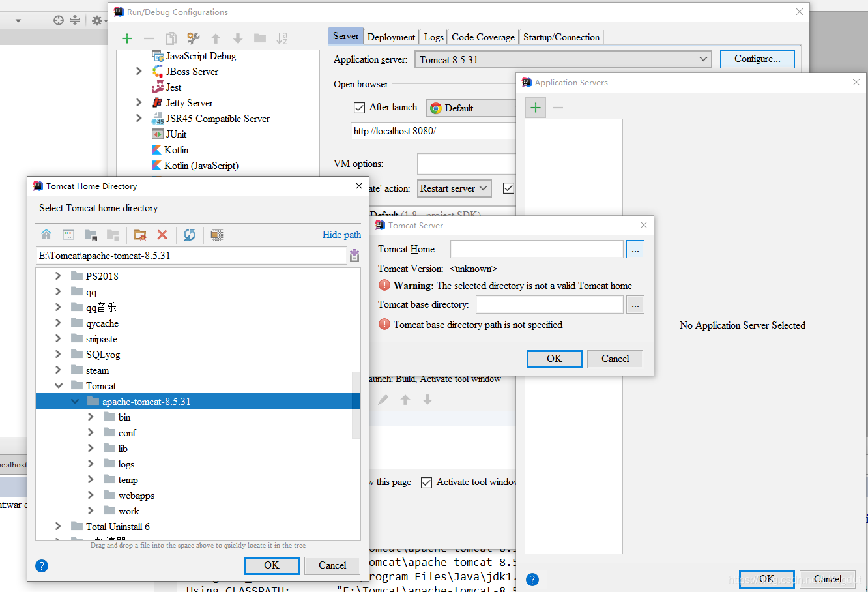Toggle checkbox right of Restart server dropdown

click(508, 188)
